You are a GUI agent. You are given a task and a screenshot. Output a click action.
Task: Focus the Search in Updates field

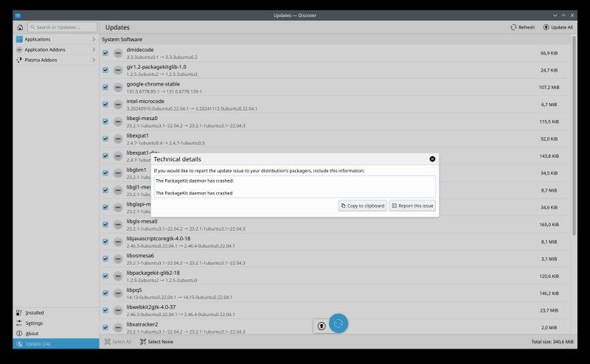pos(62,27)
